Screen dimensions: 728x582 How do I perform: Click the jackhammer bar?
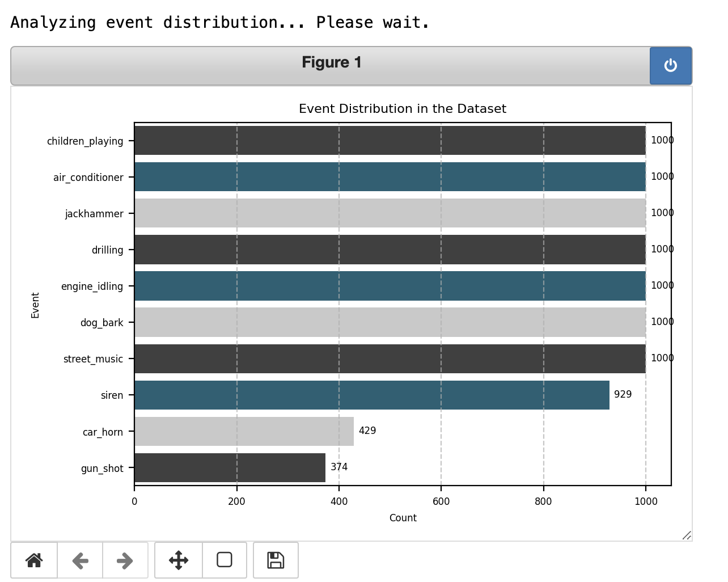tap(390, 213)
